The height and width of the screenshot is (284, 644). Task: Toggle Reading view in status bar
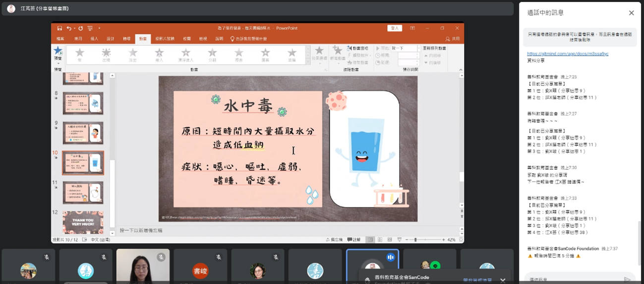click(x=390, y=240)
